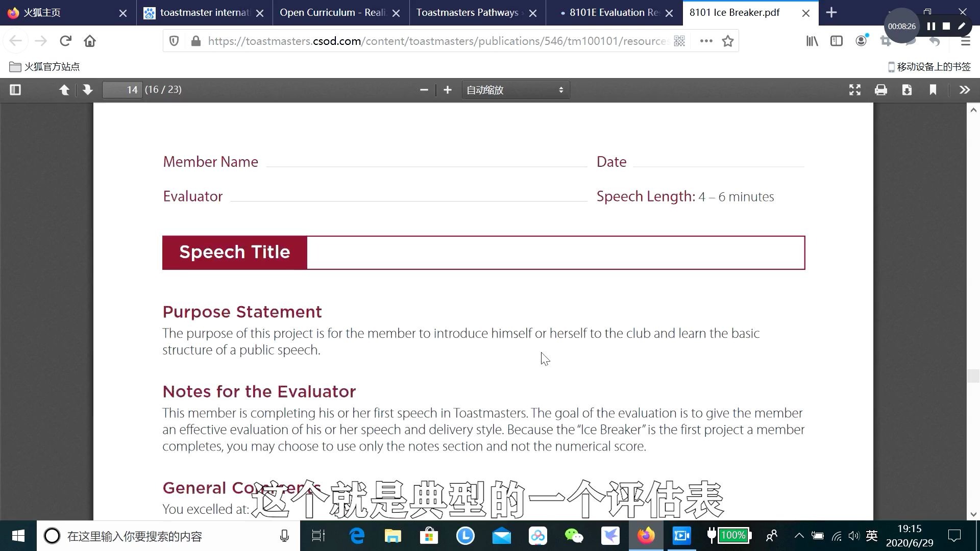
Task: Launch Microsoft Edge from taskbar
Action: click(357, 536)
